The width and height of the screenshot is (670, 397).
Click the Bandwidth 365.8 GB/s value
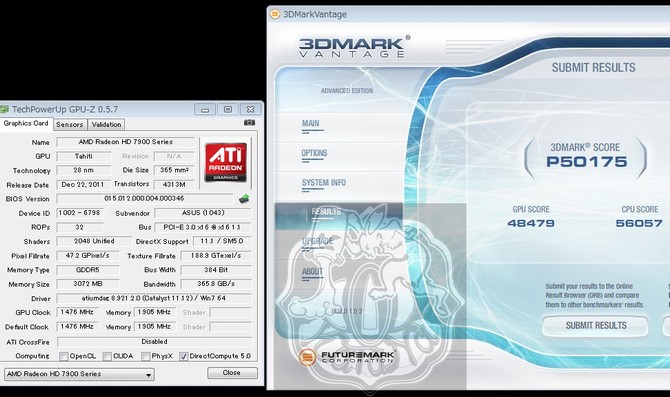coord(216,284)
